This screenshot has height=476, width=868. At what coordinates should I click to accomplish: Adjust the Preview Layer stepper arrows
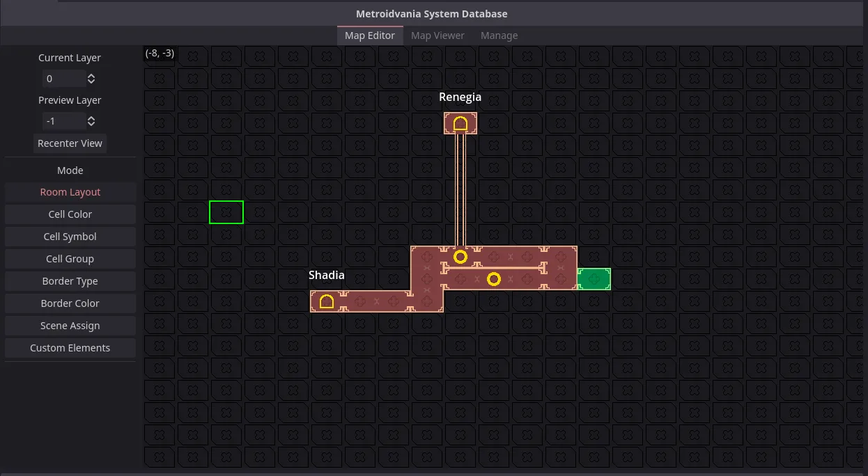click(91, 121)
